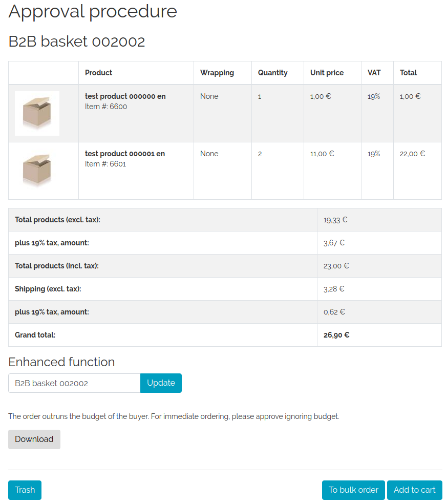This screenshot has height=504, width=447.
Task: Click the B2B basket 002002 heading
Action: tap(77, 41)
